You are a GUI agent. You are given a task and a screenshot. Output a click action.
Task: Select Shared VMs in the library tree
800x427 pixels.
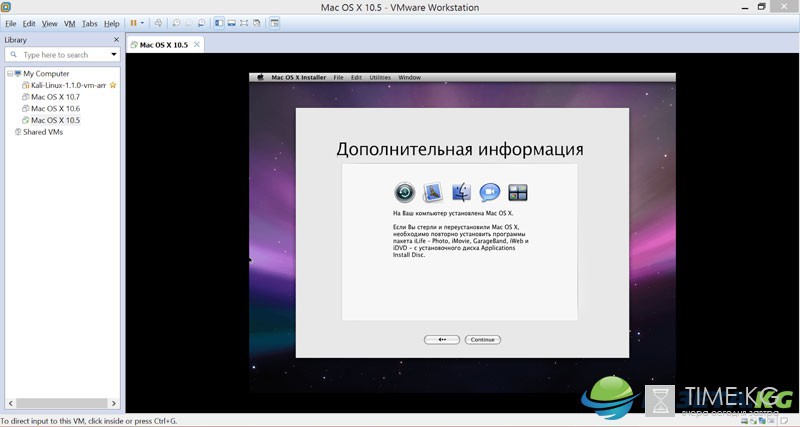point(43,132)
